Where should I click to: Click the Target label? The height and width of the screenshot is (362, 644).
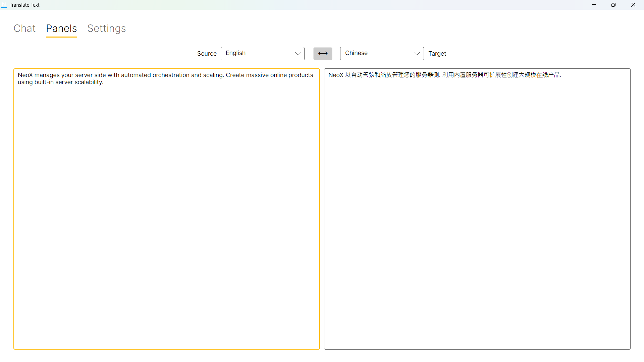point(437,53)
